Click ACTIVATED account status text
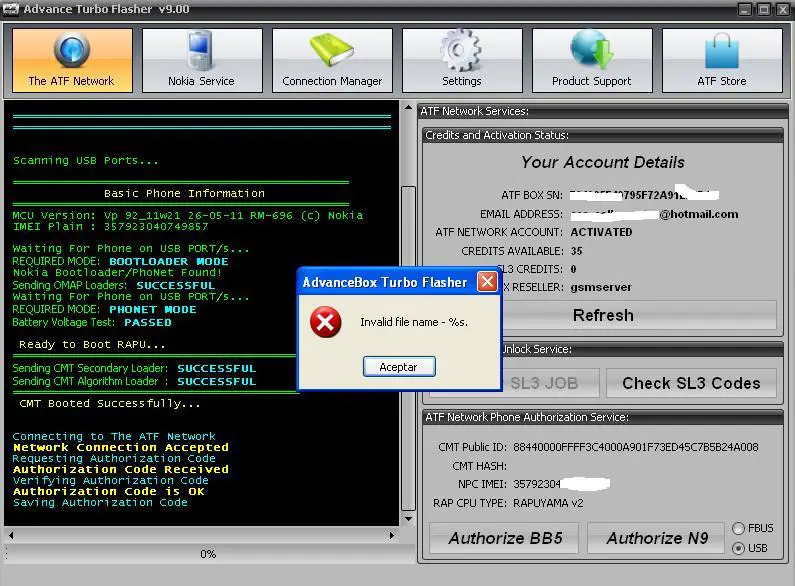 601,232
